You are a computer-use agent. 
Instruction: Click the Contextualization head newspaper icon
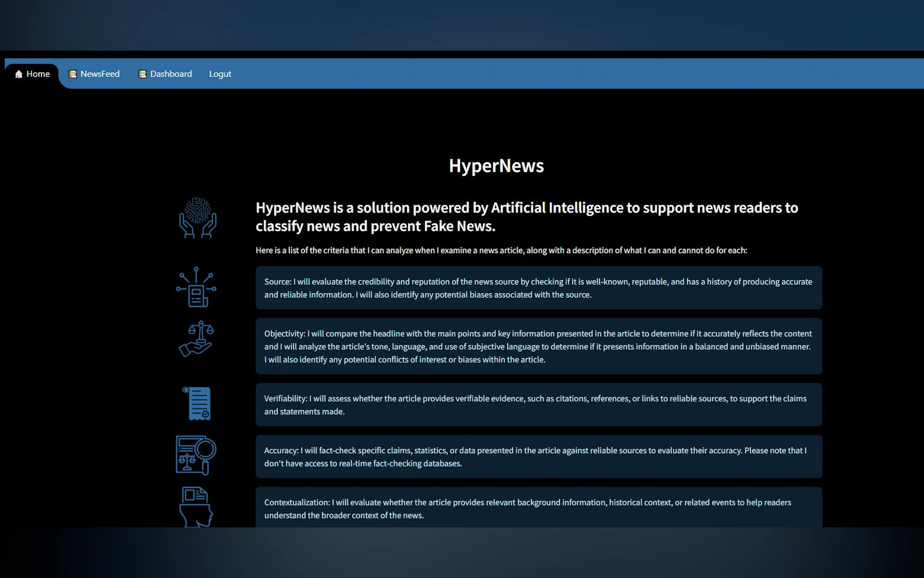196,507
